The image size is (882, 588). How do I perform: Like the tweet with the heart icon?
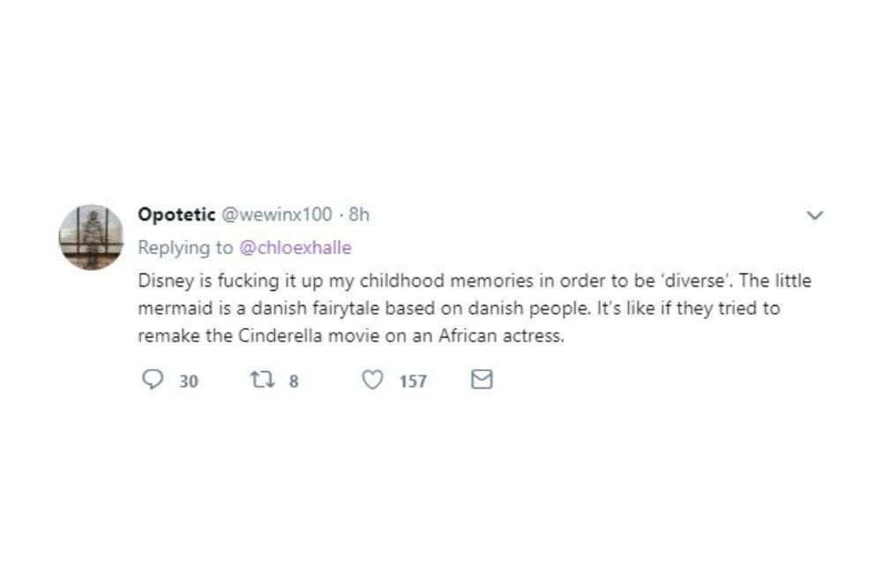pyautogui.click(x=373, y=380)
